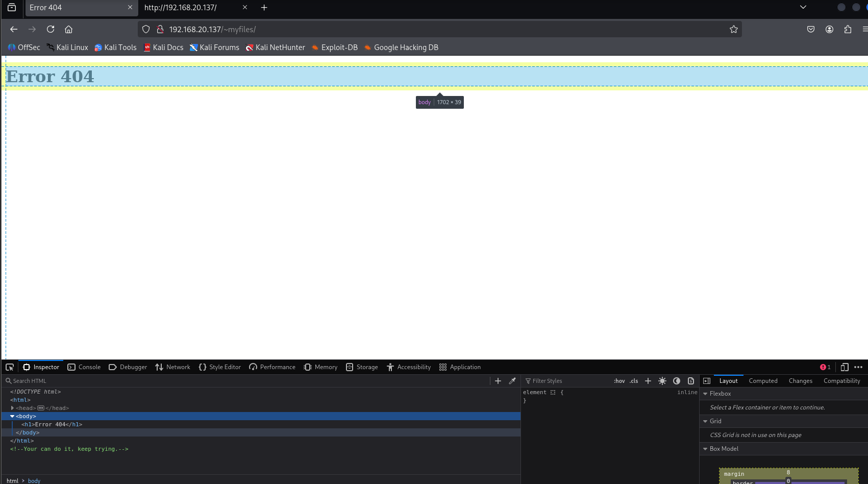Viewport: 868px width, 484px height.
Task: Bookmark this page with star icon
Action: [734, 30]
